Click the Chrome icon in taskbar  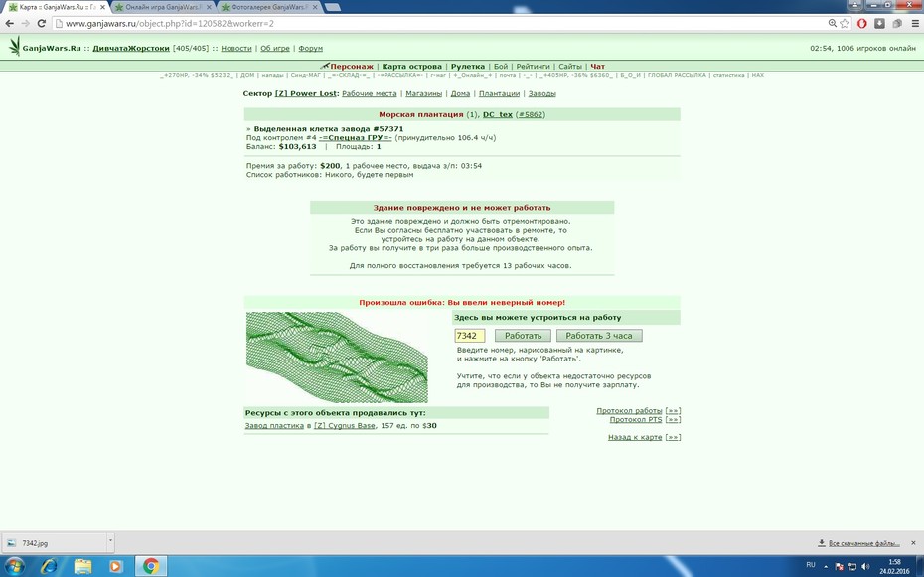click(x=151, y=566)
